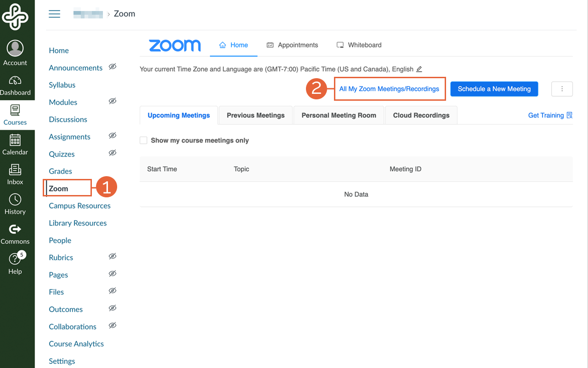Click the Commons arrow icon
The image size is (588, 368).
coord(15,229)
